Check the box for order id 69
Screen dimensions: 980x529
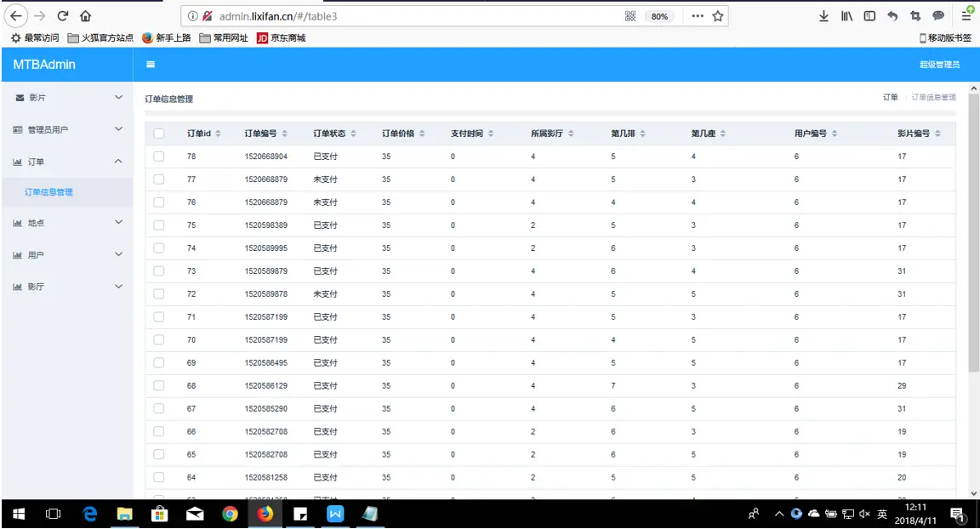[159, 362]
